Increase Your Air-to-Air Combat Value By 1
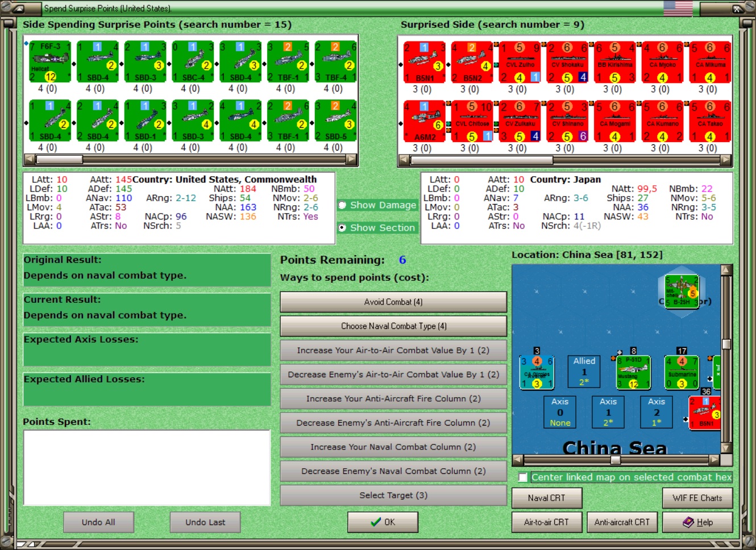Screen dimensions: 756x550 coord(393,351)
